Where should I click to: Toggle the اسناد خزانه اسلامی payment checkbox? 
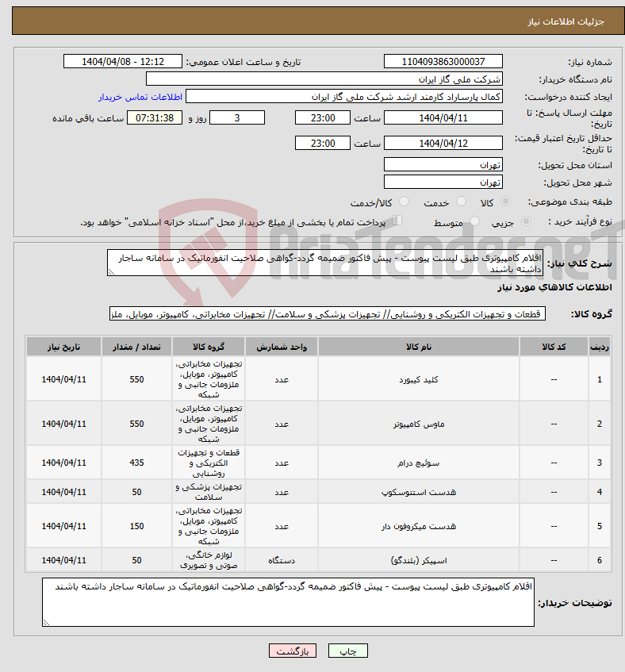click(397, 221)
